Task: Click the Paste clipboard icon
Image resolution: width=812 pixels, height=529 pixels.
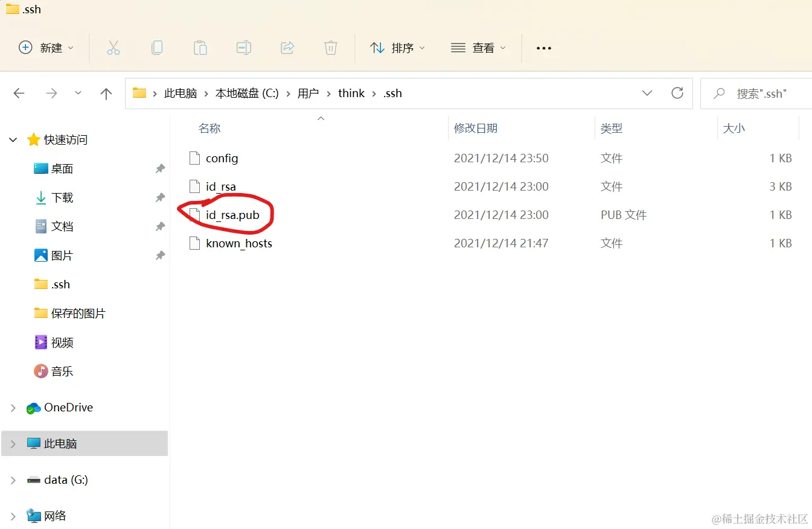Action: 200,48
